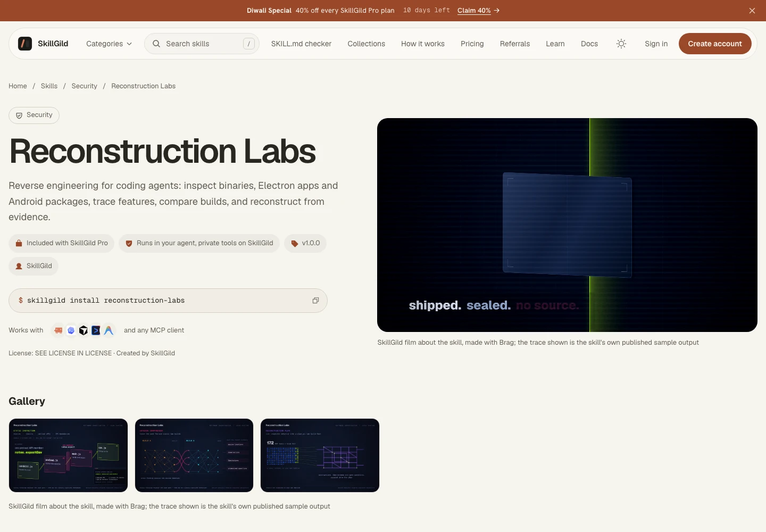Image resolution: width=766 pixels, height=532 pixels.
Task: Toggle the light/dark theme sun icon
Action: tap(621, 44)
